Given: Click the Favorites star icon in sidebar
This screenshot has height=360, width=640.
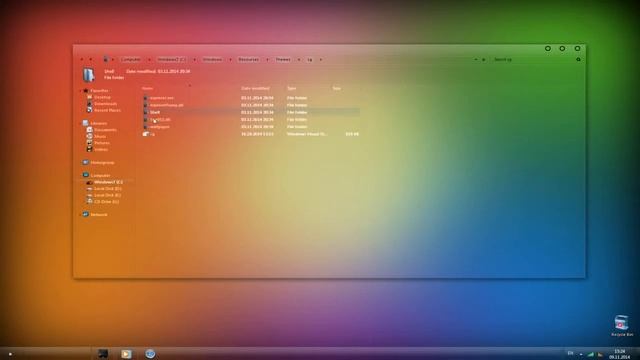Looking at the screenshot, I should [x=86, y=91].
